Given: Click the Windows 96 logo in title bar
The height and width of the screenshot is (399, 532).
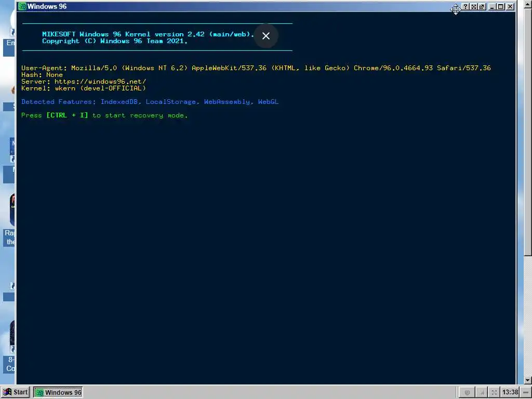Looking at the screenshot, I should (x=22, y=6).
